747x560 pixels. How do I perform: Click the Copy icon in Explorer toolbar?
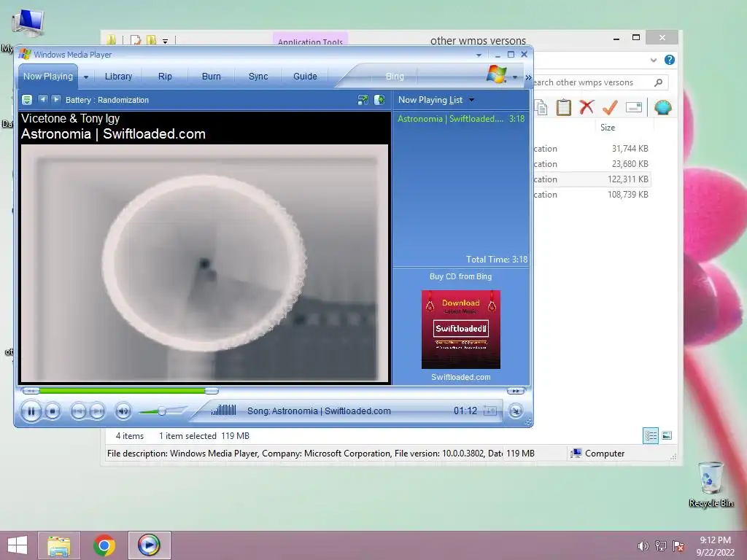[541, 107]
